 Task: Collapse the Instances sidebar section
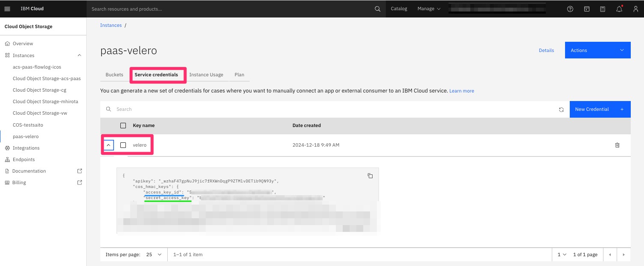pyautogui.click(x=79, y=55)
